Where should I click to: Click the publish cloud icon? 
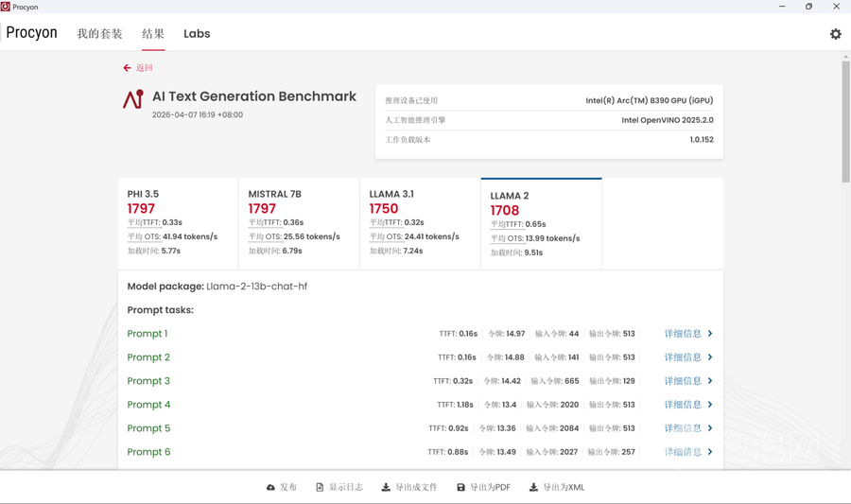(x=270, y=488)
